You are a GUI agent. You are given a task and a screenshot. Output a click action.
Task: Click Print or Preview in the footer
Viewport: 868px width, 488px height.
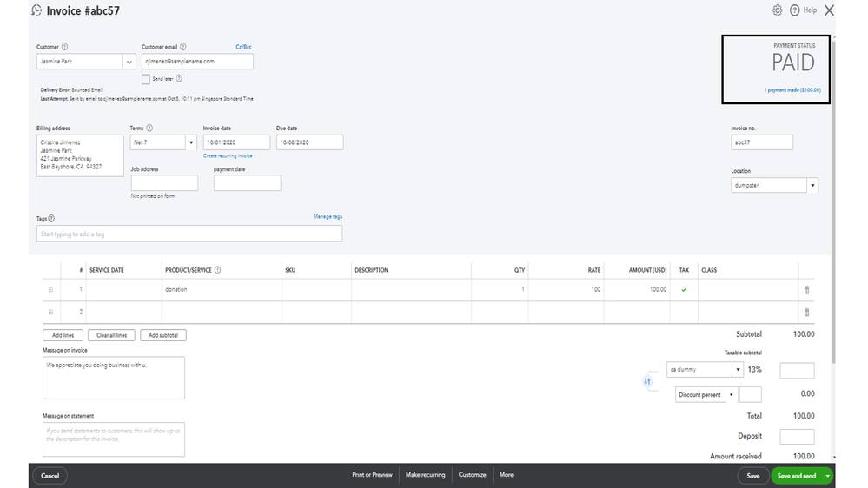click(372, 475)
